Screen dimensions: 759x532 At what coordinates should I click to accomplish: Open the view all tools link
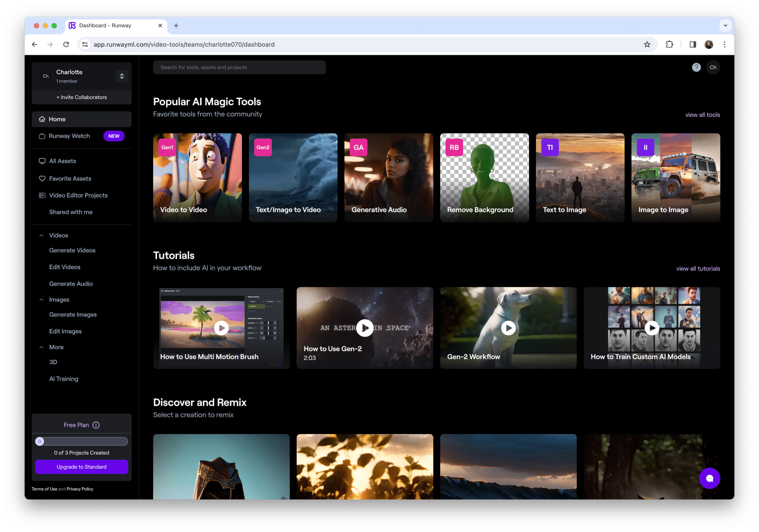(702, 115)
